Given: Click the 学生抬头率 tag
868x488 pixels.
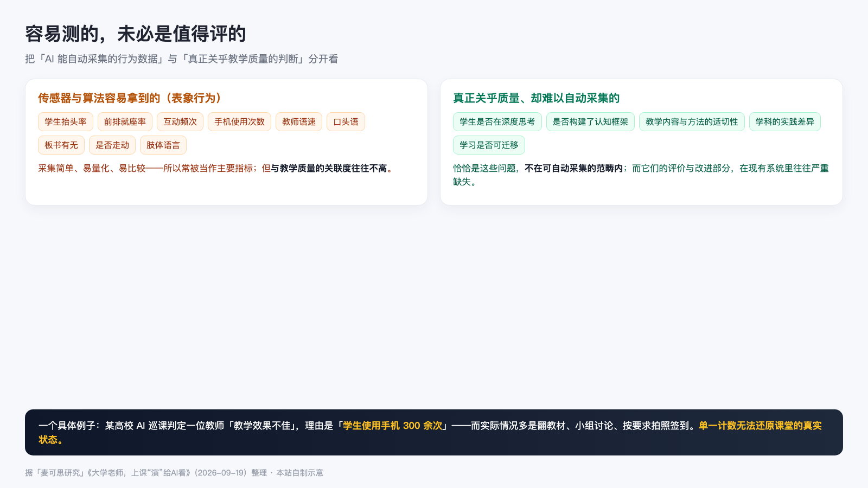Looking at the screenshot, I should [66, 122].
